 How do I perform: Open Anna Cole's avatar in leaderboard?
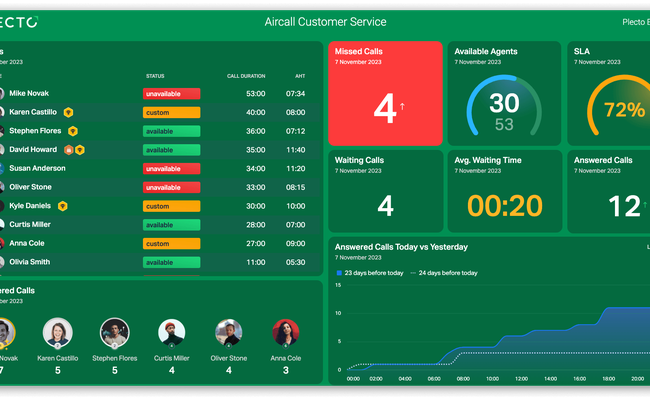coord(286,332)
